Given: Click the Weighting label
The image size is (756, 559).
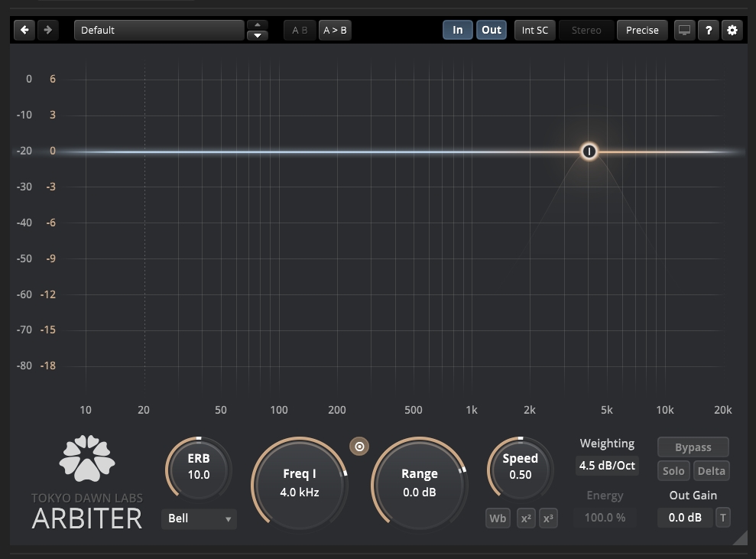Looking at the screenshot, I should pos(607,444).
